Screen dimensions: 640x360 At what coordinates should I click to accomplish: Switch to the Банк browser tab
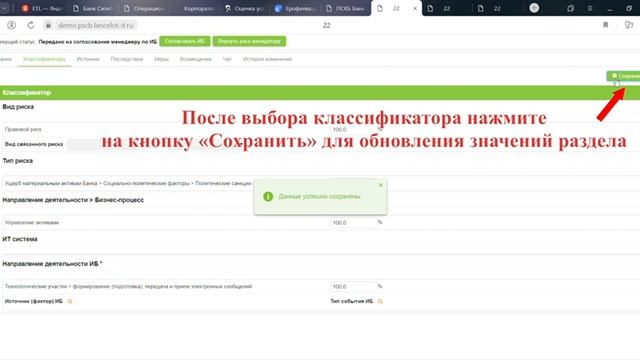(x=93, y=8)
